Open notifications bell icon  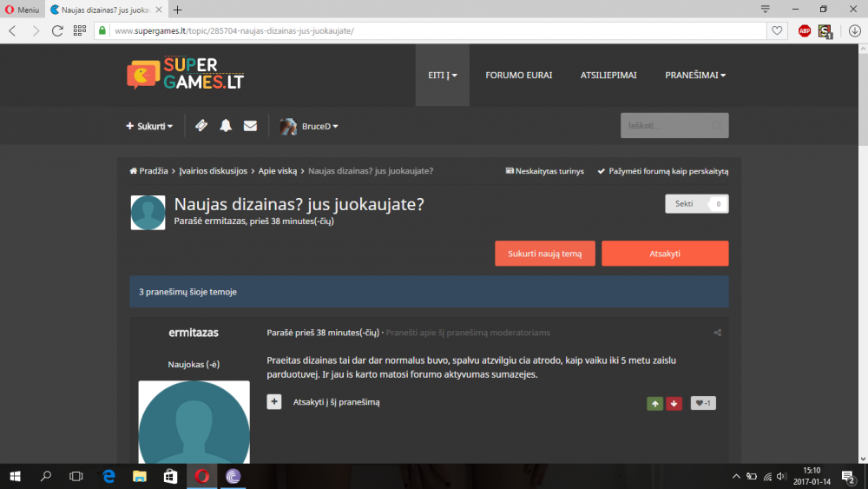point(226,126)
